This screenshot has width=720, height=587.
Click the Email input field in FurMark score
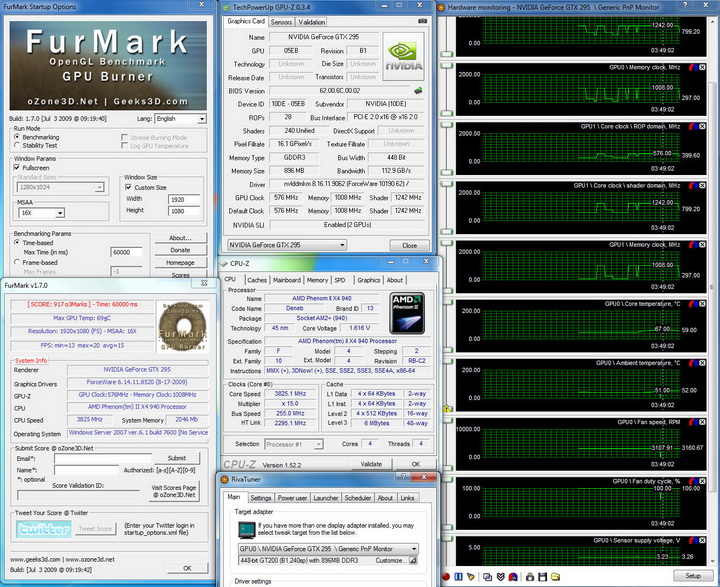pyautogui.click(x=102, y=458)
